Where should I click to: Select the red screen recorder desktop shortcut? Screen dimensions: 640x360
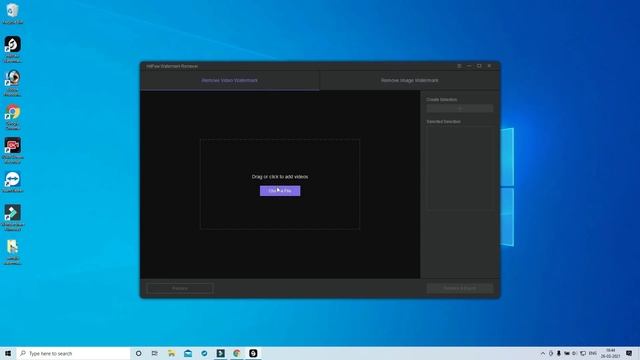tap(13, 150)
